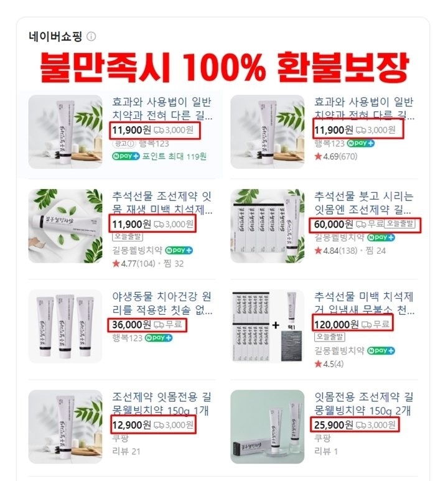
Task: Click the star rating 4.5(4)
Action: 329,364
